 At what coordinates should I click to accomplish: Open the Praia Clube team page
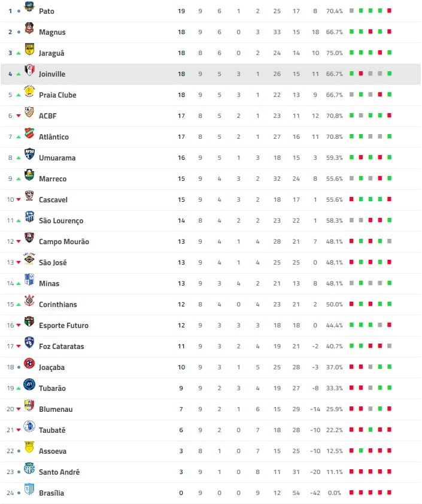(57, 95)
